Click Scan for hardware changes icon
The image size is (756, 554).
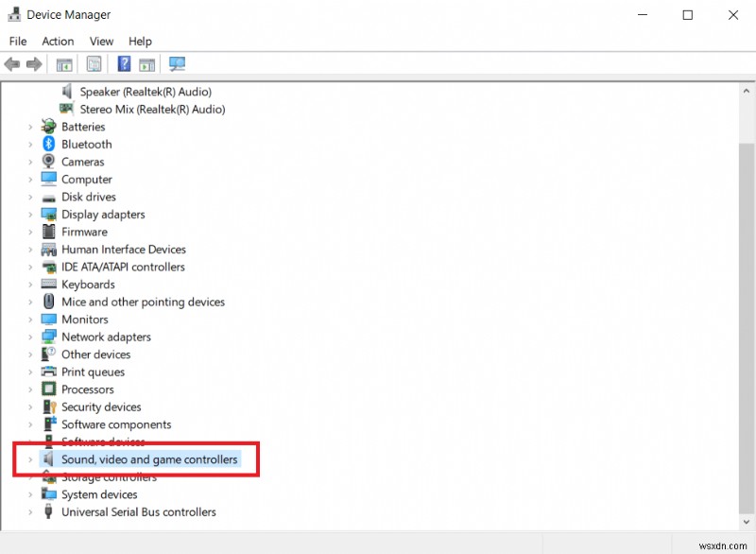(x=177, y=64)
